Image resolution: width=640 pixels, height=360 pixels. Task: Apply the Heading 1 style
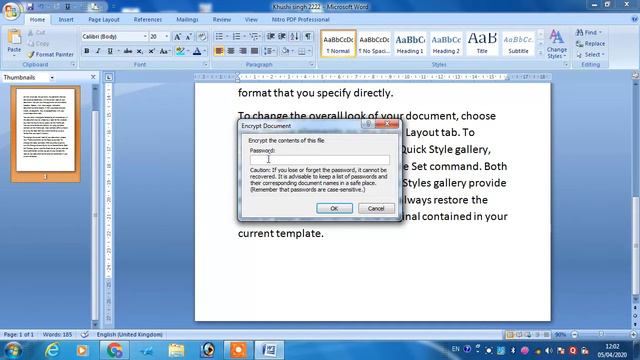(410, 44)
